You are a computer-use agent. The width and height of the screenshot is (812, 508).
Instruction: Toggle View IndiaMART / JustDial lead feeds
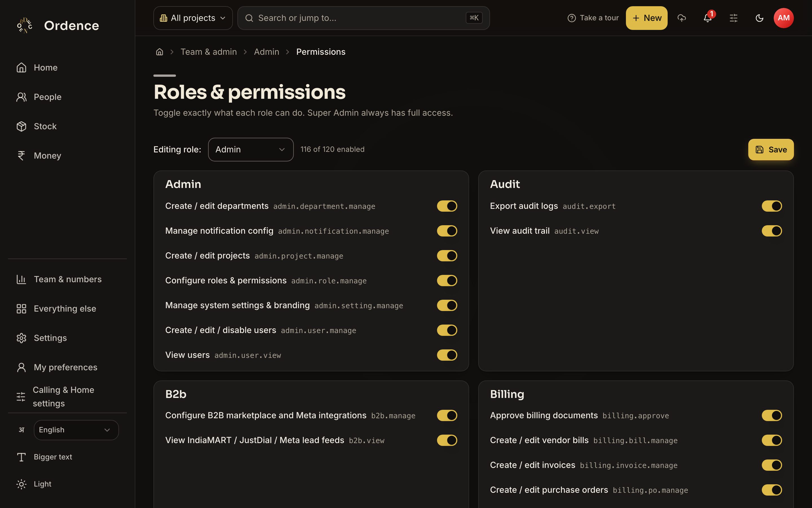pyautogui.click(x=447, y=440)
